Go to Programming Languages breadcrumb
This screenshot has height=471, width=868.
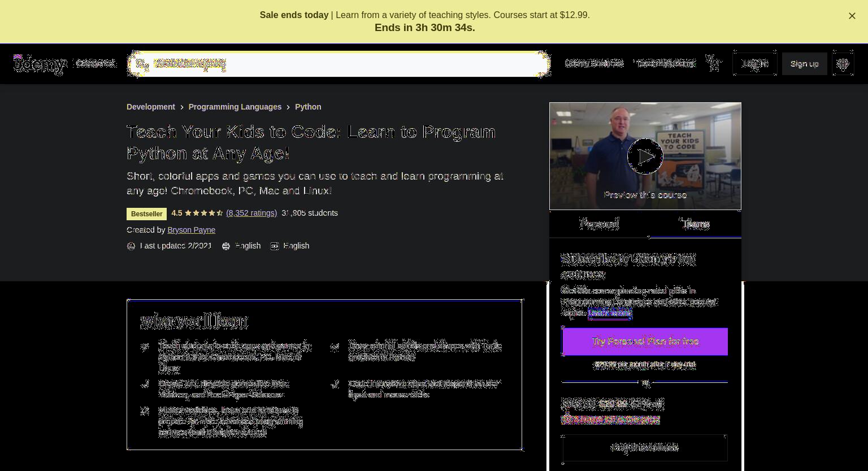235,107
